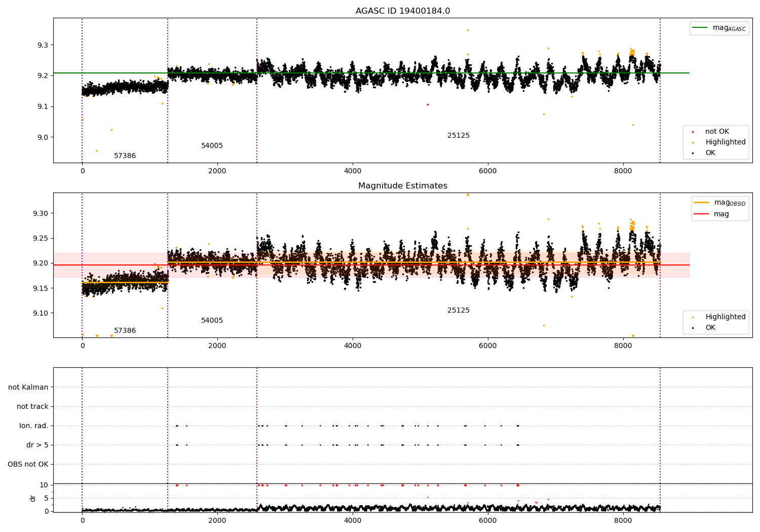
Task: Click the 'not Kalman' axis label
Action: (x=28, y=388)
